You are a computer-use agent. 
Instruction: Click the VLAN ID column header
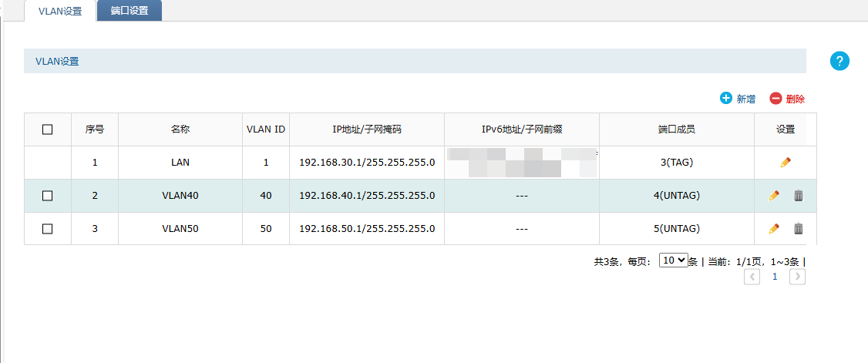coord(266,129)
